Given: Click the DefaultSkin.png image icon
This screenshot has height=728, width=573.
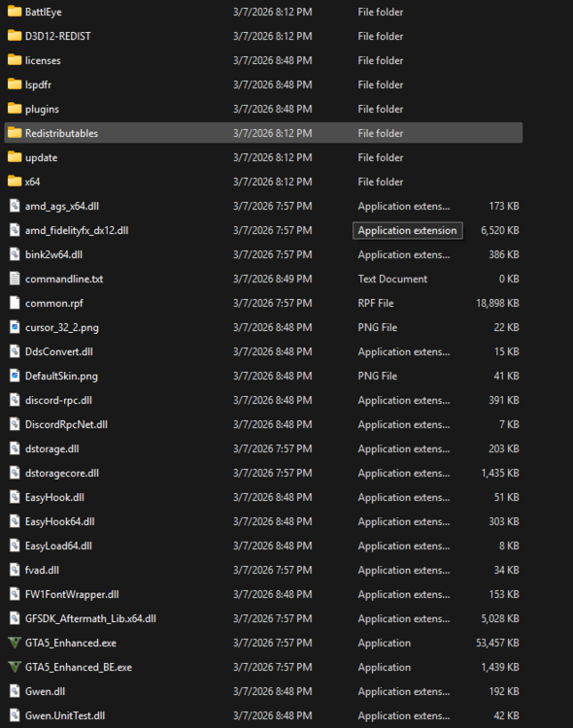Looking at the screenshot, I should (15, 376).
